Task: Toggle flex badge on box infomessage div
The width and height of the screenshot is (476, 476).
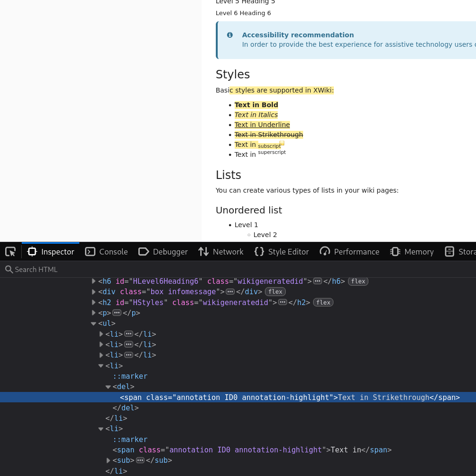Action: pyautogui.click(x=275, y=292)
